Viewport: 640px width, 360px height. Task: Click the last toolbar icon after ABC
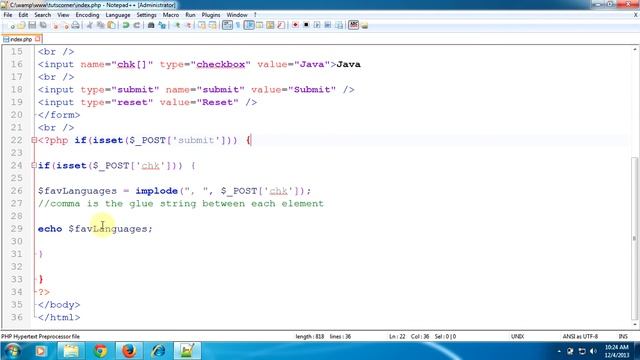click(364, 25)
